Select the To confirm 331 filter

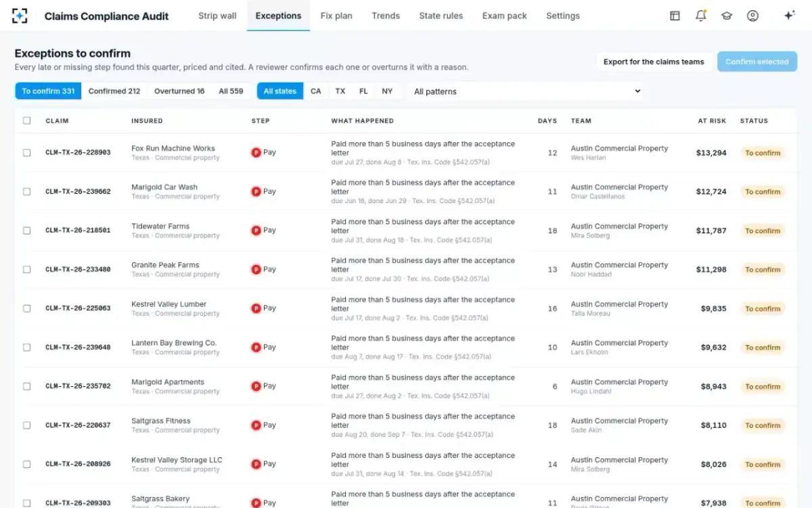[48, 91]
